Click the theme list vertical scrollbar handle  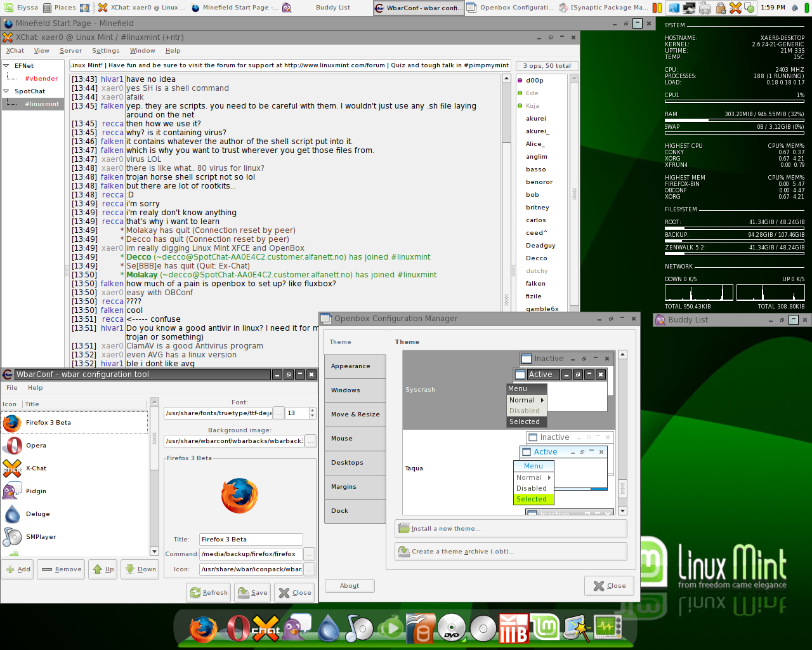coord(622,489)
